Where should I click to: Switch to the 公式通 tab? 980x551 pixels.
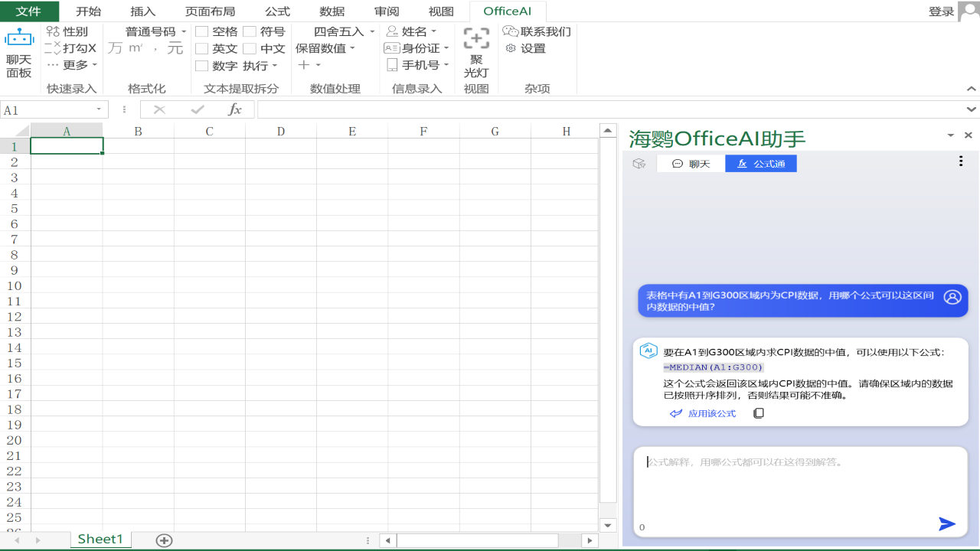pos(760,162)
